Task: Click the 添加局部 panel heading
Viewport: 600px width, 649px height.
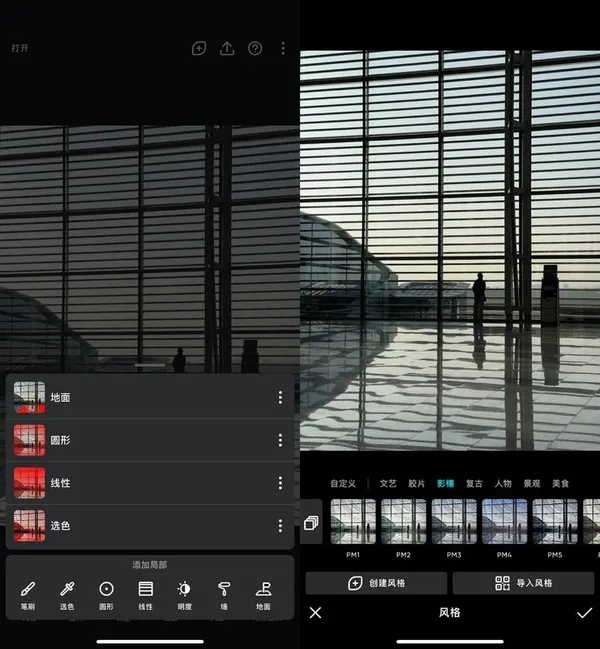Action: click(150, 565)
